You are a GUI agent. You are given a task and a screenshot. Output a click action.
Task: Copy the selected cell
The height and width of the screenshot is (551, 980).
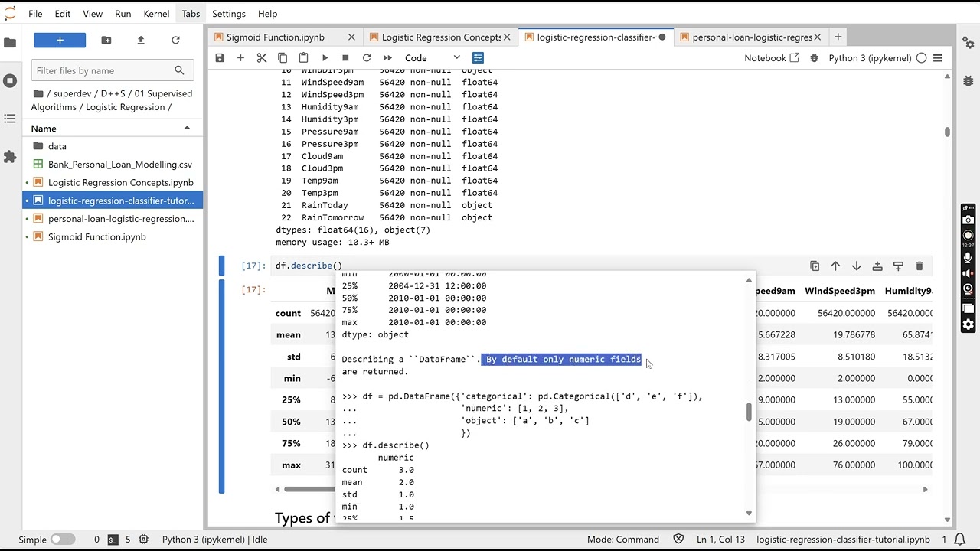coord(283,57)
